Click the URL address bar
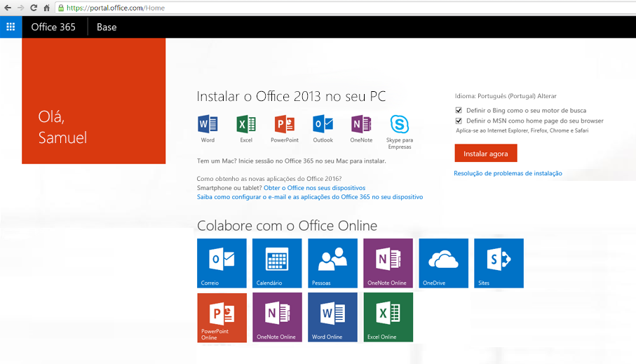Image resolution: width=636 pixels, height=364 pixels. tap(345, 8)
